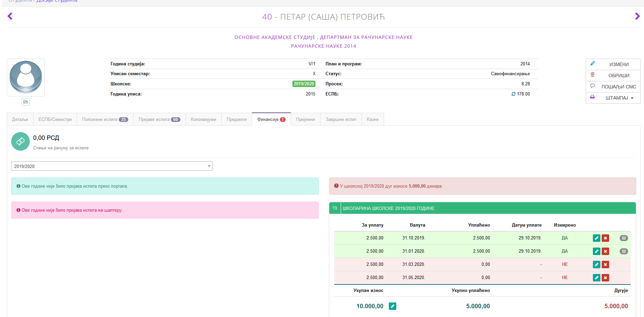Edit the installment due 31.10.2019
The height and width of the screenshot is (317, 644).
[596, 238]
